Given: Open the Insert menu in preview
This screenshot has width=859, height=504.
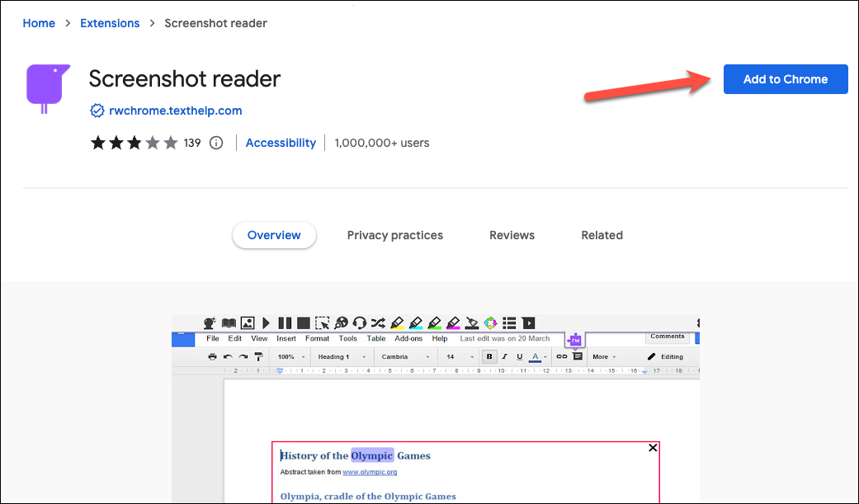Looking at the screenshot, I should [286, 338].
